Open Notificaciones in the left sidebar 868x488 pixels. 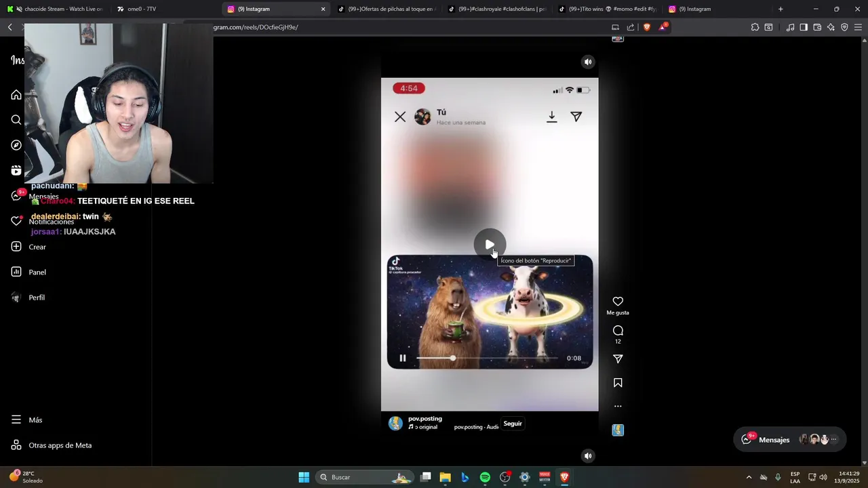42,222
